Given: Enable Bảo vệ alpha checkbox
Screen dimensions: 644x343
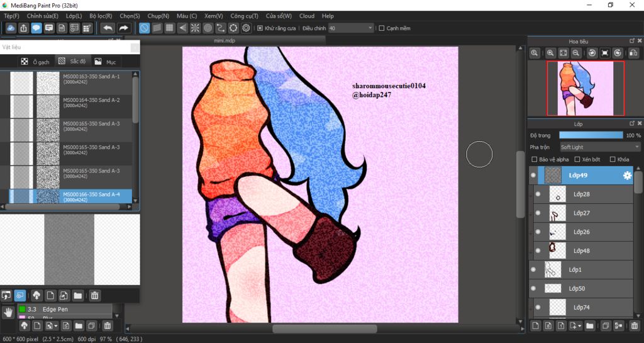Looking at the screenshot, I should point(535,159).
